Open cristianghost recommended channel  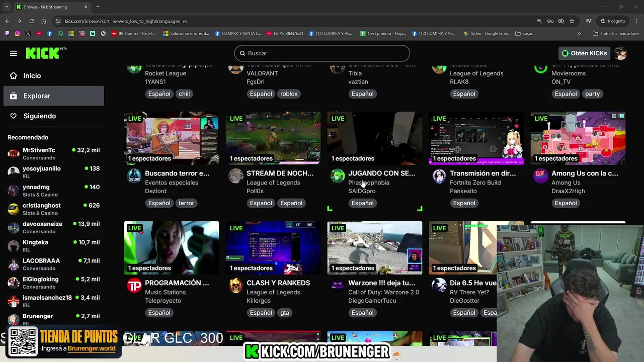(x=53, y=209)
